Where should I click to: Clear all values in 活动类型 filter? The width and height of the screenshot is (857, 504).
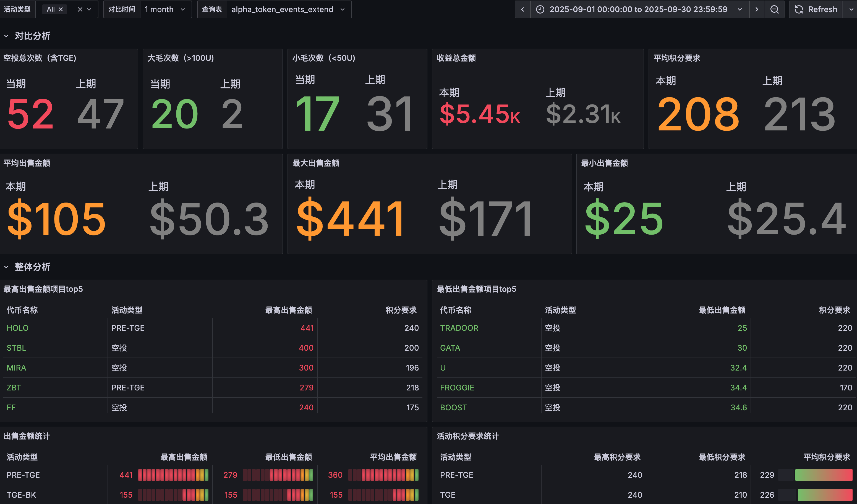80,9
